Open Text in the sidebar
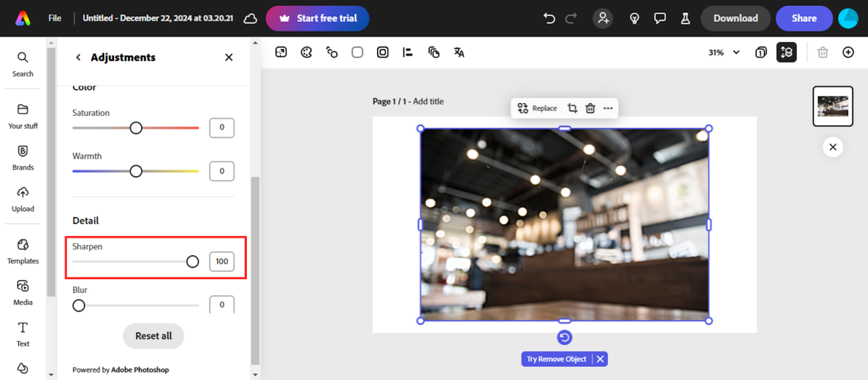 click(23, 335)
